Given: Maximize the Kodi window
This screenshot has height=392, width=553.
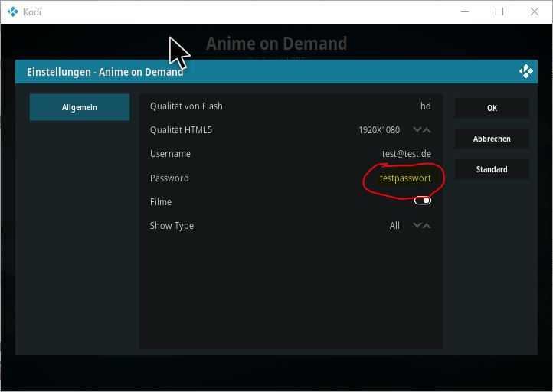Looking at the screenshot, I should click(x=499, y=11).
